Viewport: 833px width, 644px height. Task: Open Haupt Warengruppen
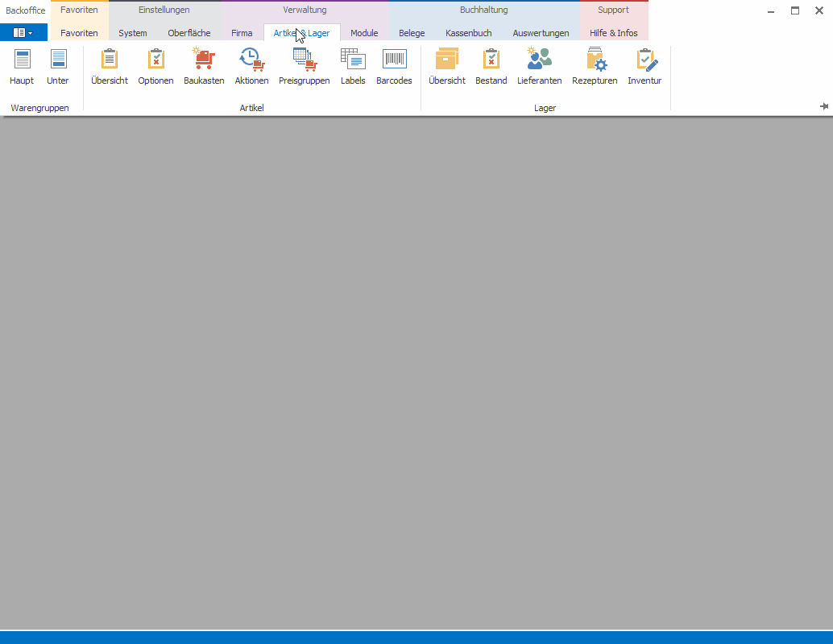coord(22,67)
